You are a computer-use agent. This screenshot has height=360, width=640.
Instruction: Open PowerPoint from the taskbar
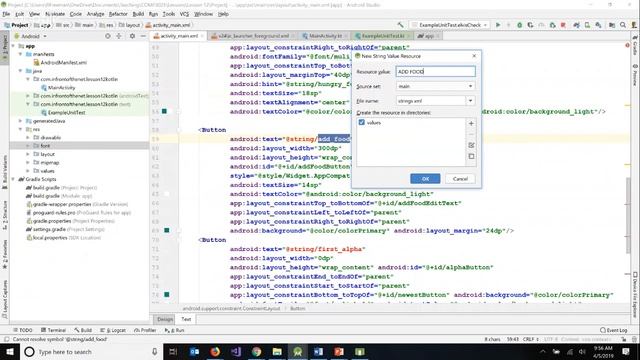(x=339, y=351)
